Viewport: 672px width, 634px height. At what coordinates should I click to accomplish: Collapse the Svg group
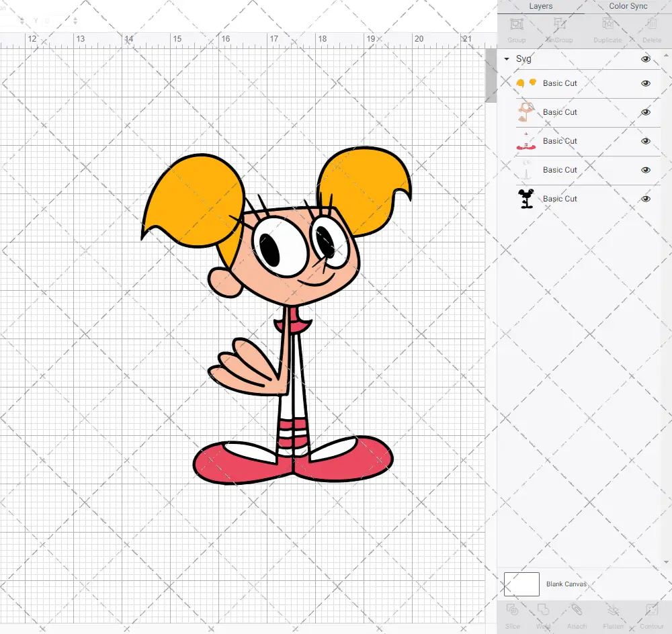507,58
